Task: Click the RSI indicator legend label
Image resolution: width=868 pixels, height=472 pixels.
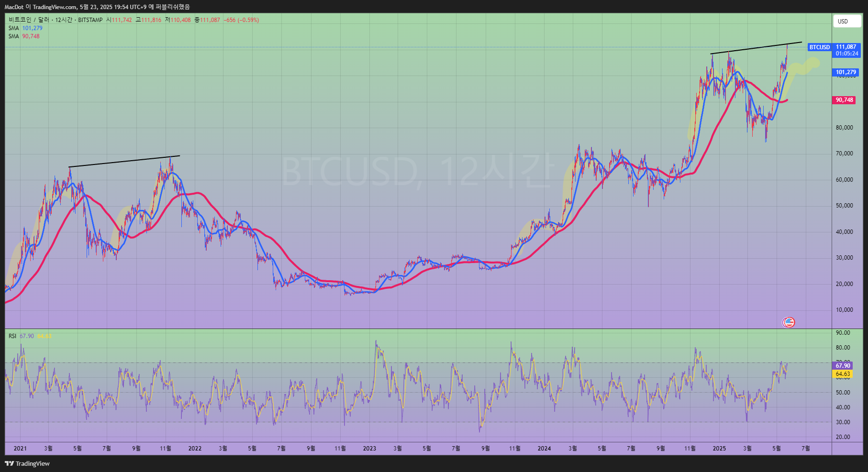Action: click(x=12, y=336)
